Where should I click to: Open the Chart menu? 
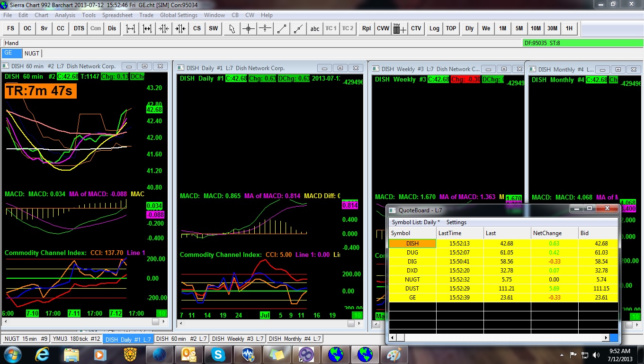click(x=41, y=15)
